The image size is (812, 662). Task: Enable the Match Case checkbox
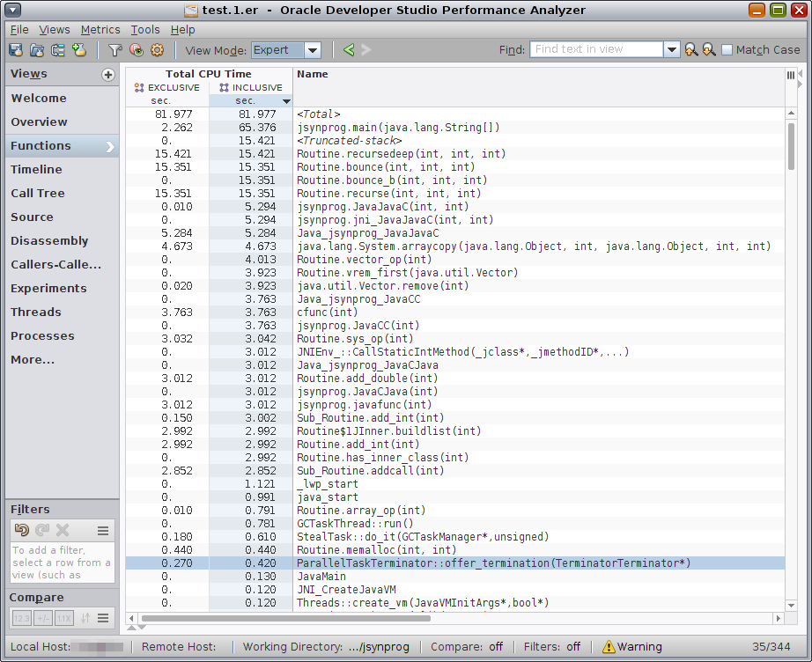pyautogui.click(x=727, y=50)
